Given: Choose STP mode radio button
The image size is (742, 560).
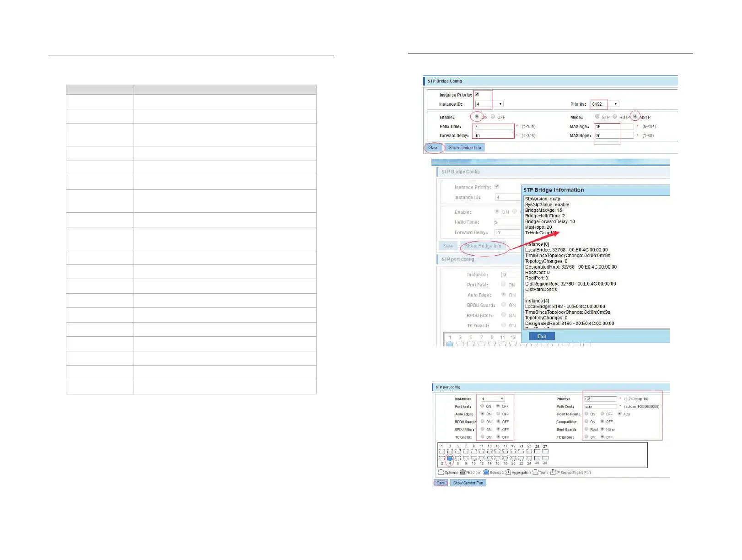Looking at the screenshot, I should [x=597, y=117].
